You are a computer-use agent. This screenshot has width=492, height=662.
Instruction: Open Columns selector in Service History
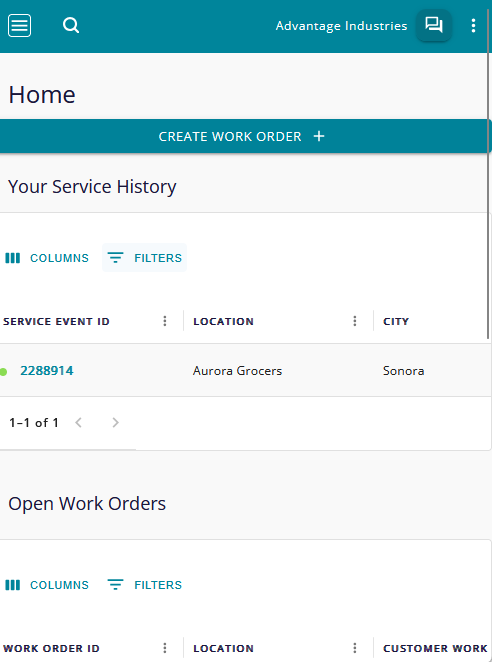(x=47, y=258)
